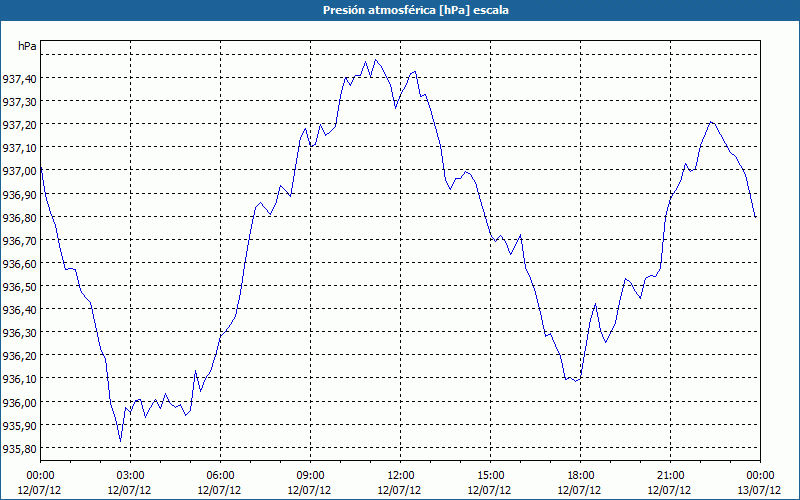
Task: Click the 936,70 y-axis label
Action: pos(19,240)
